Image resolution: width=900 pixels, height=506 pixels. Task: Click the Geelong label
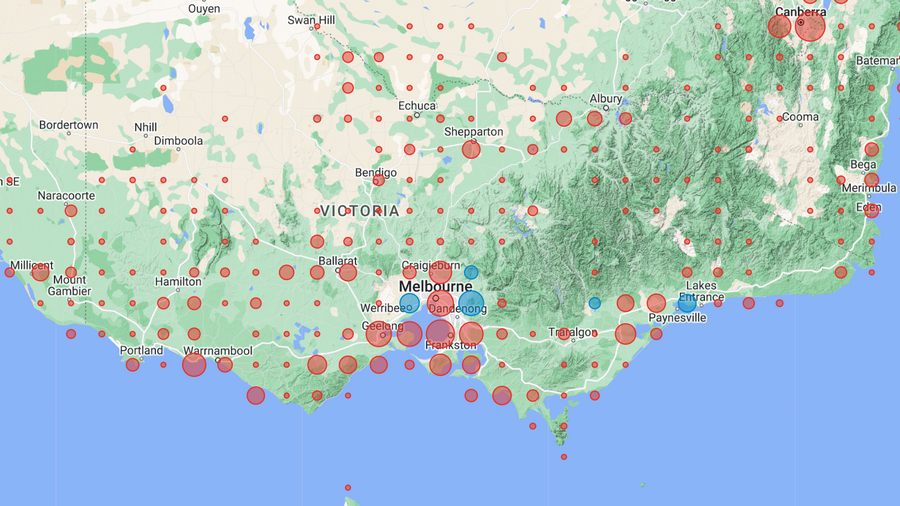(x=382, y=326)
